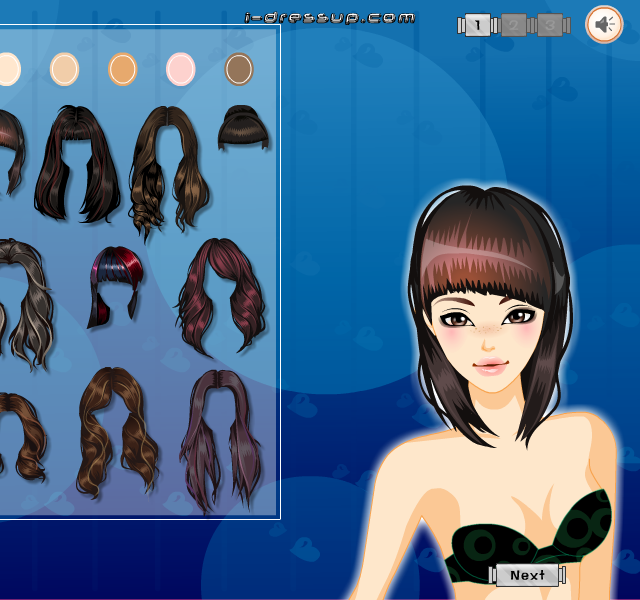The width and height of the screenshot is (640, 600).
Task: Pick the burgundy wavy shoulder-length hairstyle
Action: pyautogui.click(x=222, y=296)
